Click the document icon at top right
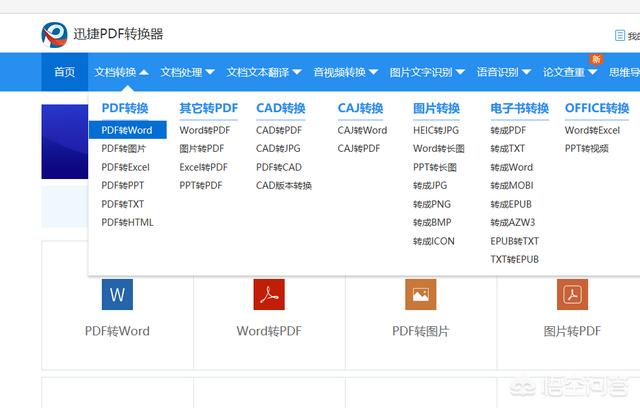 pyautogui.click(x=620, y=35)
